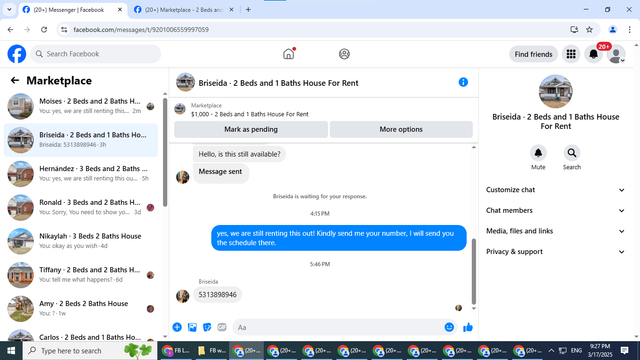Viewport: 640px width, 360px height.
Task: Open the Nikaylah 3 Beds 2 Baths conversation
Action: coord(81,241)
